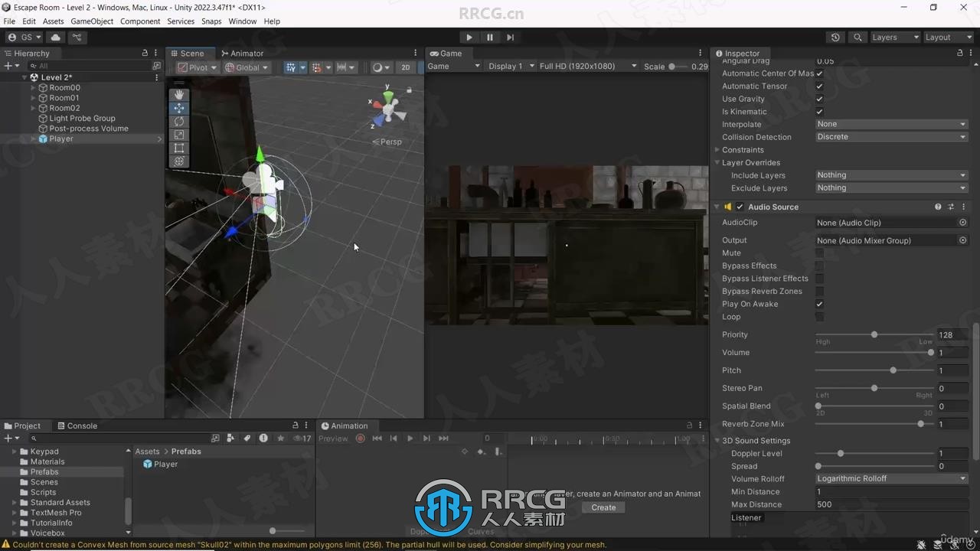Open Audio Source more options menu

(x=963, y=207)
